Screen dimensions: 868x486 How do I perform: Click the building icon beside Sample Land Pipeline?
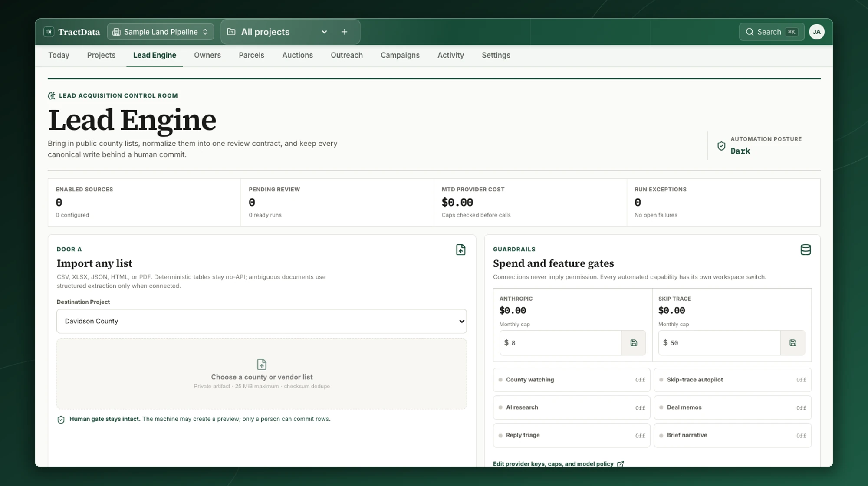pos(116,32)
